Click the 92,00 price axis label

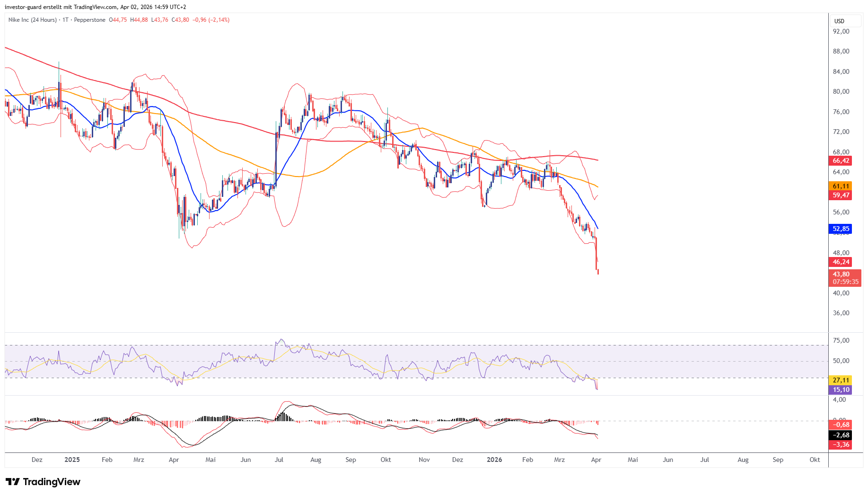click(x=841, y=32)
